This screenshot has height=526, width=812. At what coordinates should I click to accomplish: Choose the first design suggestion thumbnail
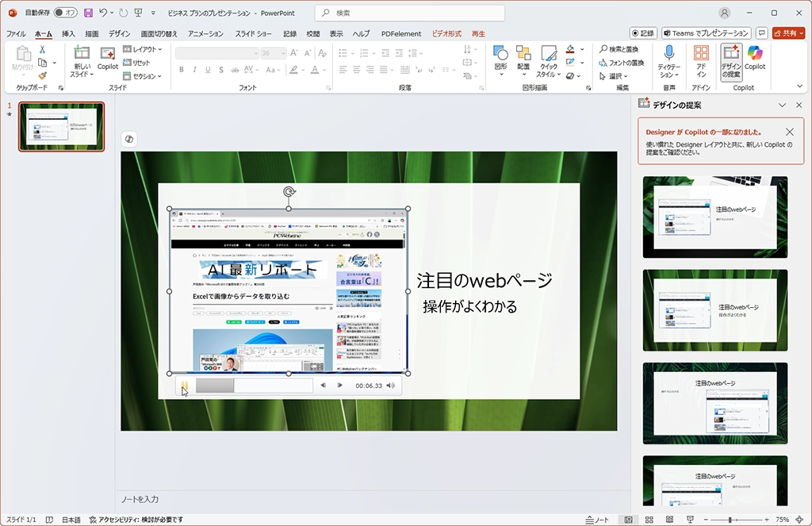[x=715, y=217]
